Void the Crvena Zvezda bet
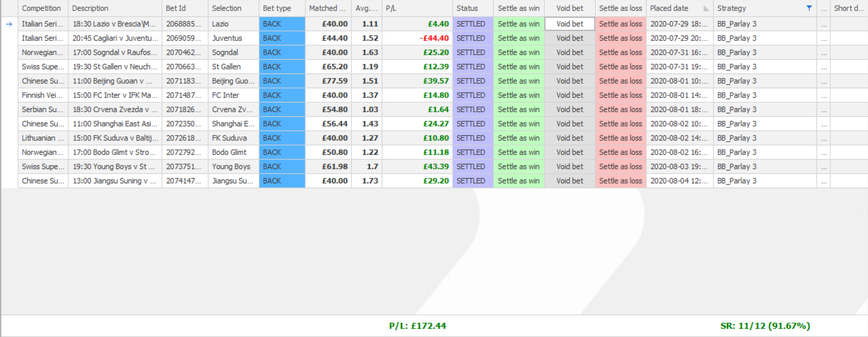Image resolution: width=868 pixels, height=337 pixels. pyautogui.click(x=569, y=109)
